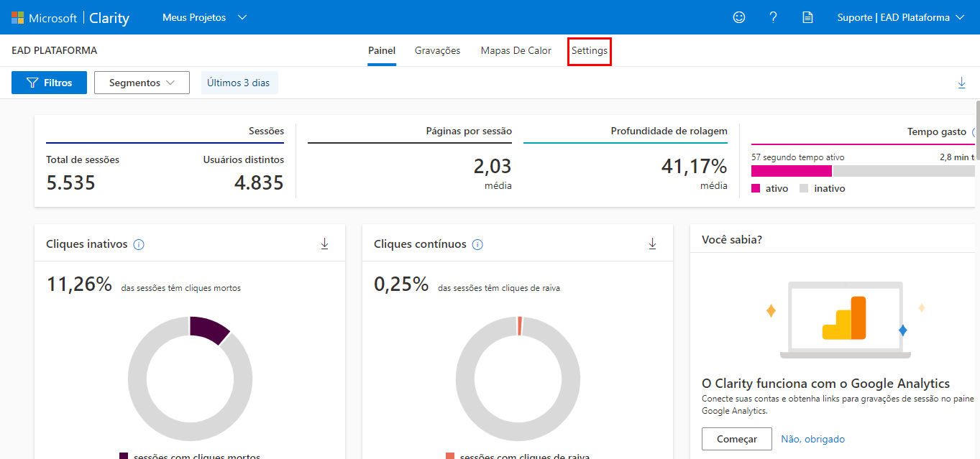This screenshot has height=459, width=980.
Task: Show info icon next to Tempo gasto
Action: point(975,132)
